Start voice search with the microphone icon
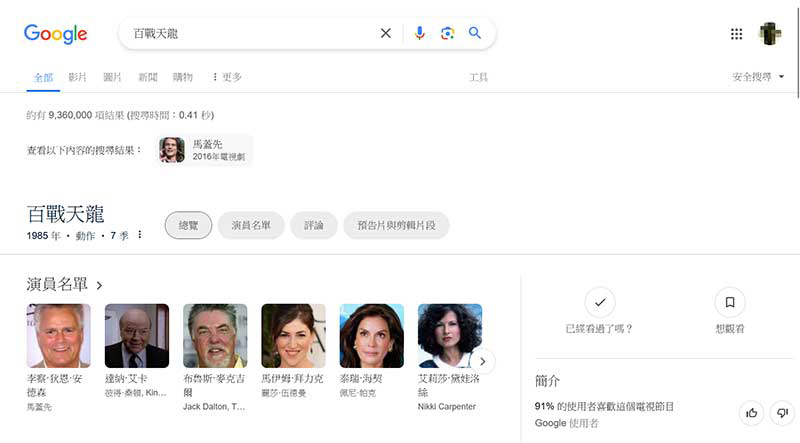 click(419, 33)
